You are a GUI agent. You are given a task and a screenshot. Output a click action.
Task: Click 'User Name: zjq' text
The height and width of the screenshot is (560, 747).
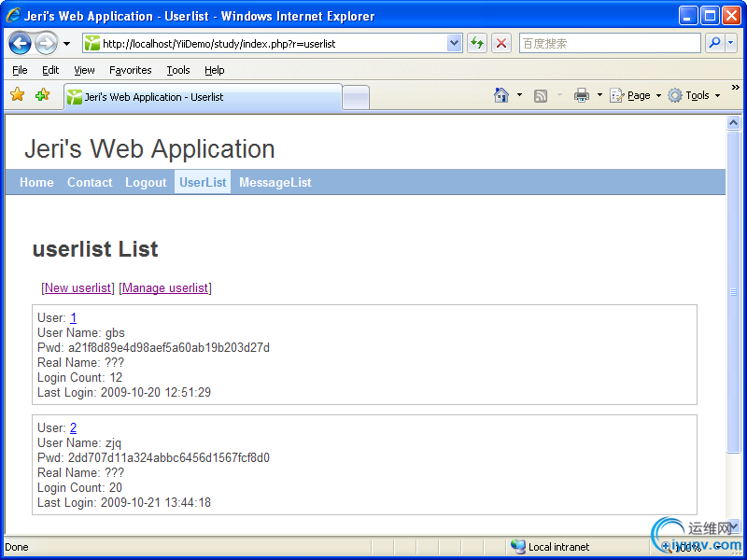pyautogui.click(x=79, y=442)
